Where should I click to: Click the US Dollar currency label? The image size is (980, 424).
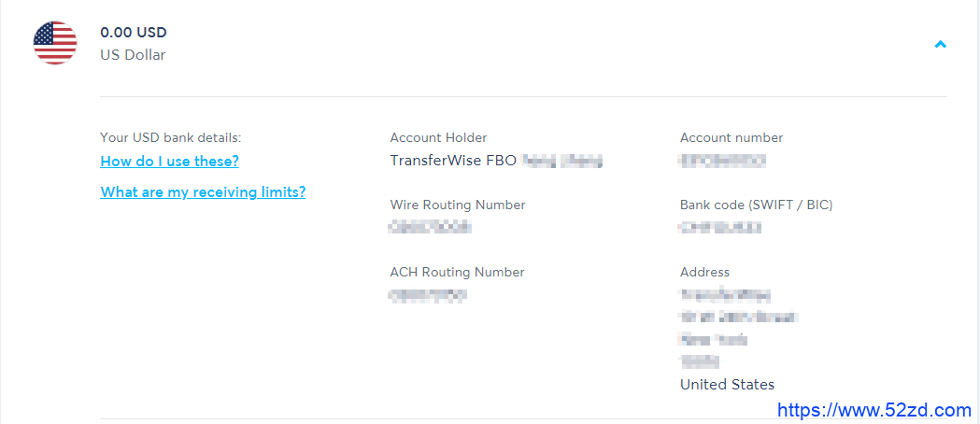(133, 55)
